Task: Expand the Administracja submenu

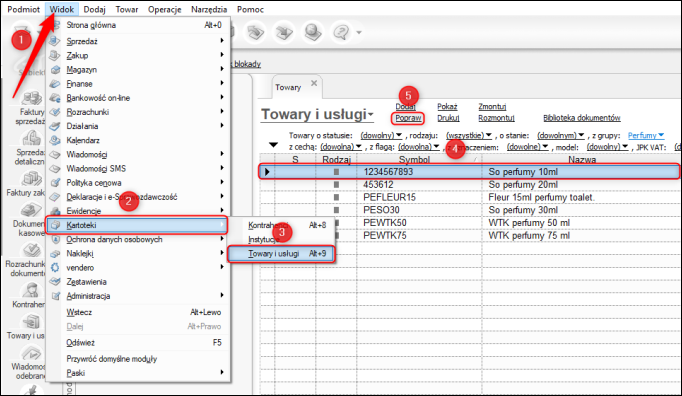Action: (138, 296)
